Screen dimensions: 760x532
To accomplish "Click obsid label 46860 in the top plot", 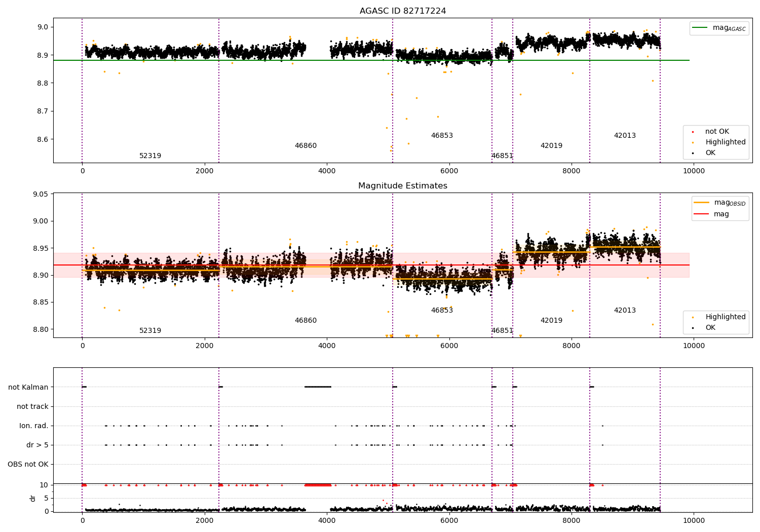I will 306,145.
